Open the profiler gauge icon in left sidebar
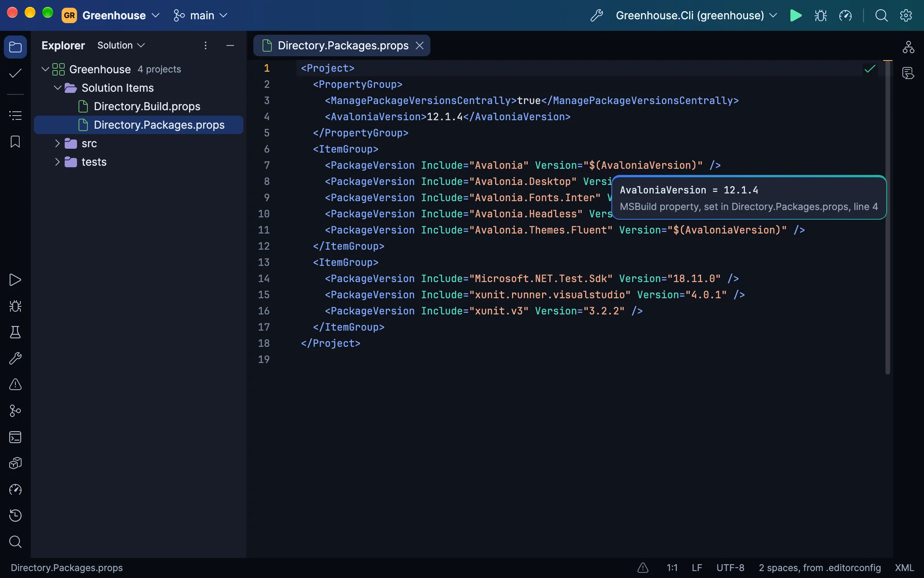The width and height of the screenshot is (924, 578). (15, 489)
